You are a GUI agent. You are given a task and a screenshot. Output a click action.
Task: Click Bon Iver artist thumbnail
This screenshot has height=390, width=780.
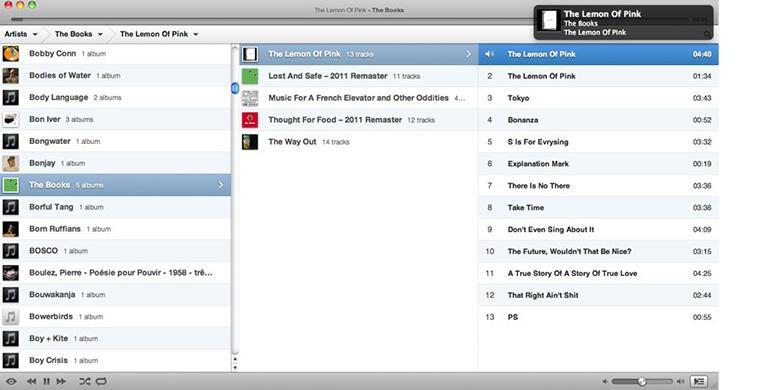(x=10, y=119)
